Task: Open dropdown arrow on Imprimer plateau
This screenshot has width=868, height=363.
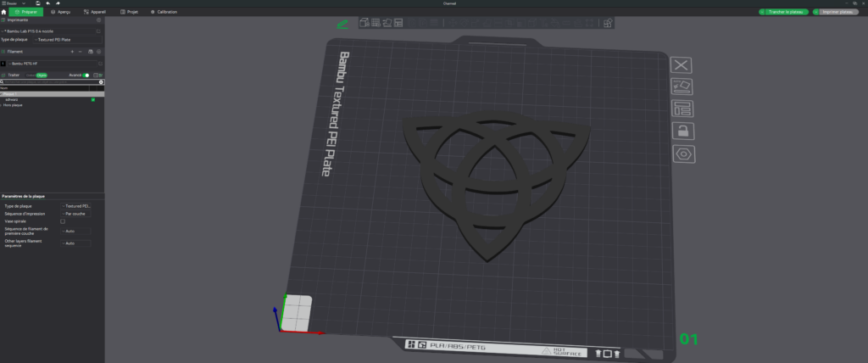Action: pos(816,12)
